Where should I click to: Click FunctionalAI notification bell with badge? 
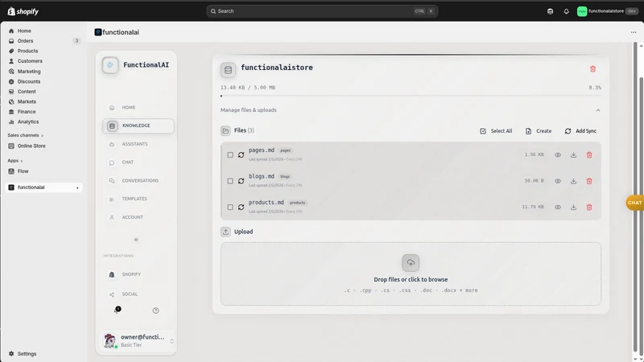(117, 311)
